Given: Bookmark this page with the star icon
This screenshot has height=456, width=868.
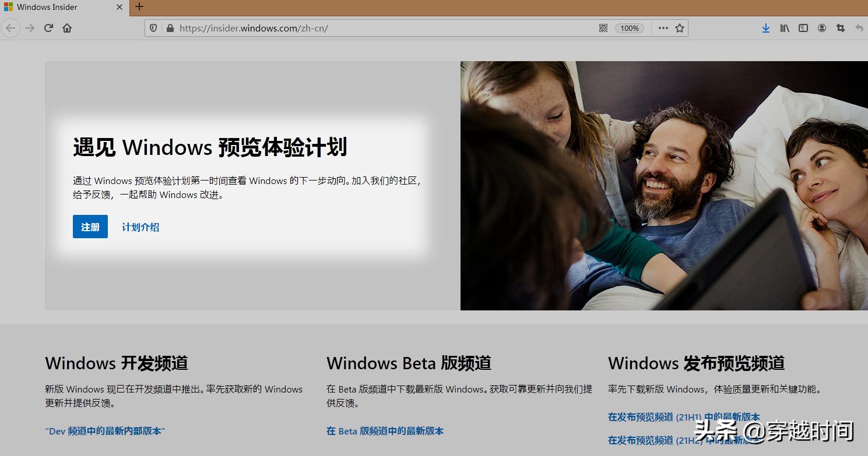Looking at the screenshot, I should coord(679,27).
